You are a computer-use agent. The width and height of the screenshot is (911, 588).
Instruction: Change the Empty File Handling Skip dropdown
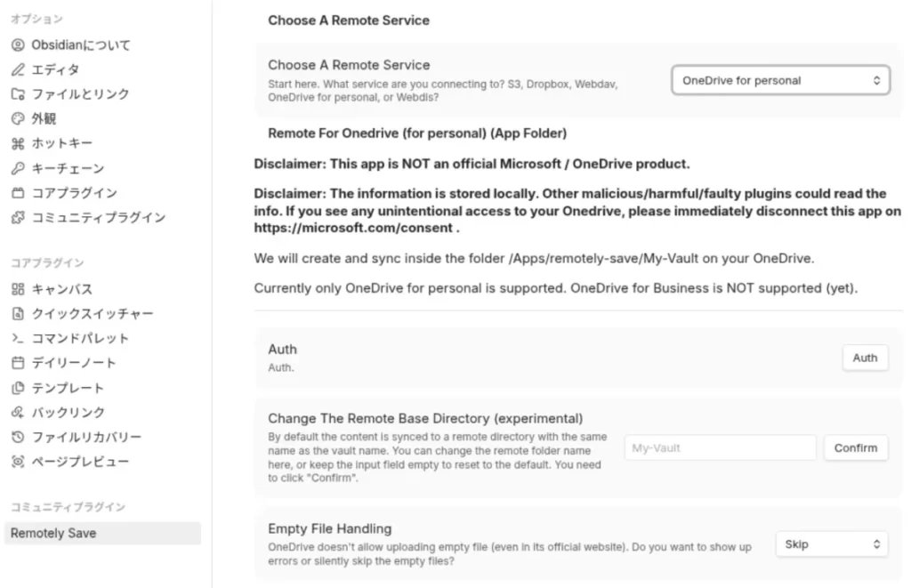[831, 543]
